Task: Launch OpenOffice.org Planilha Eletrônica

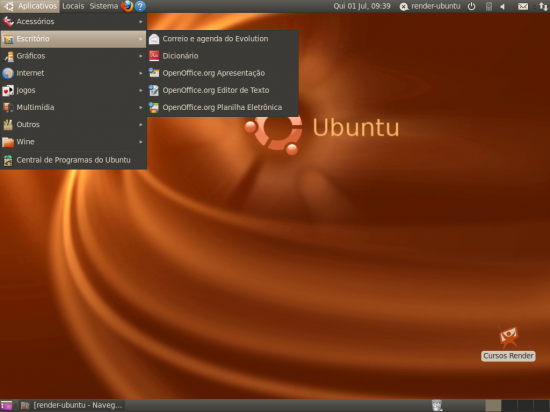Action: click(x=223, y=107)
